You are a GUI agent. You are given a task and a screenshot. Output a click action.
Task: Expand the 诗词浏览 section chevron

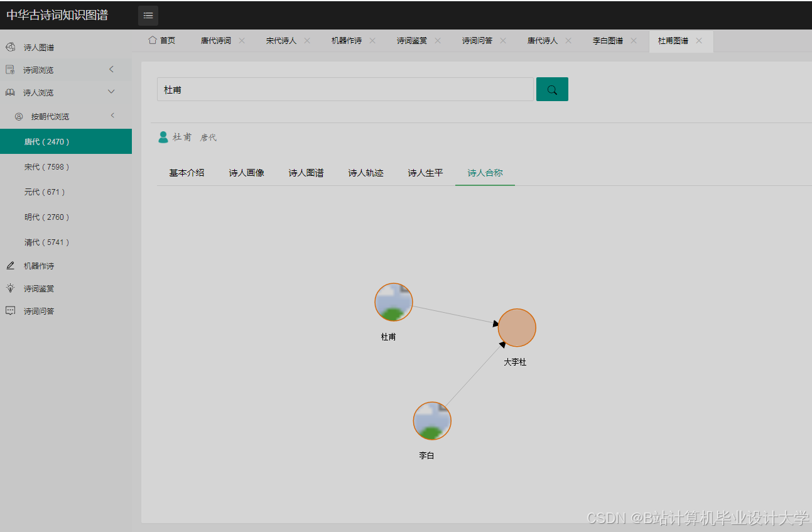(111, 69)
